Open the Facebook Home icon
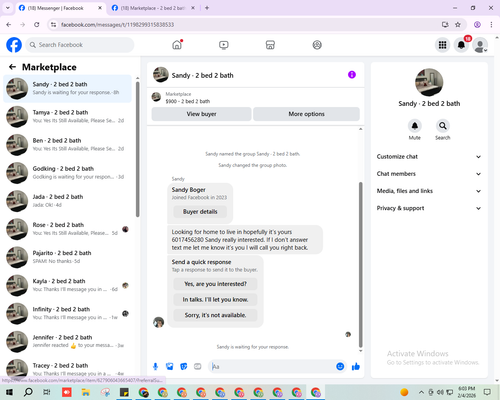500x400 pixels. pyautogui.click(x=177, y=45)
